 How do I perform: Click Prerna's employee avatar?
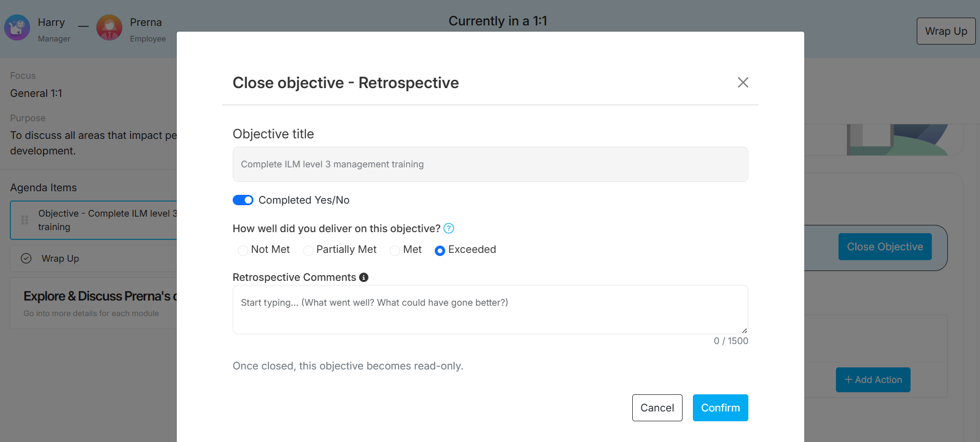click(109, 27)
